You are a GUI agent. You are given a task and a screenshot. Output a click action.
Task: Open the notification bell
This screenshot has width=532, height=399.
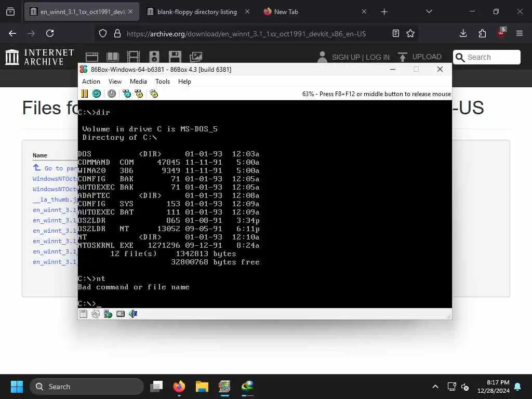point(518,387)
